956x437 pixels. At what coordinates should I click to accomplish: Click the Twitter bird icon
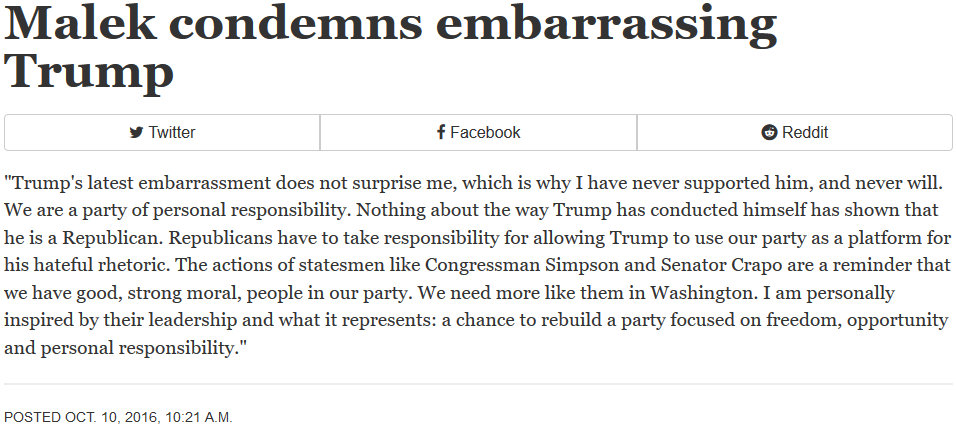(x=137, y=132)
